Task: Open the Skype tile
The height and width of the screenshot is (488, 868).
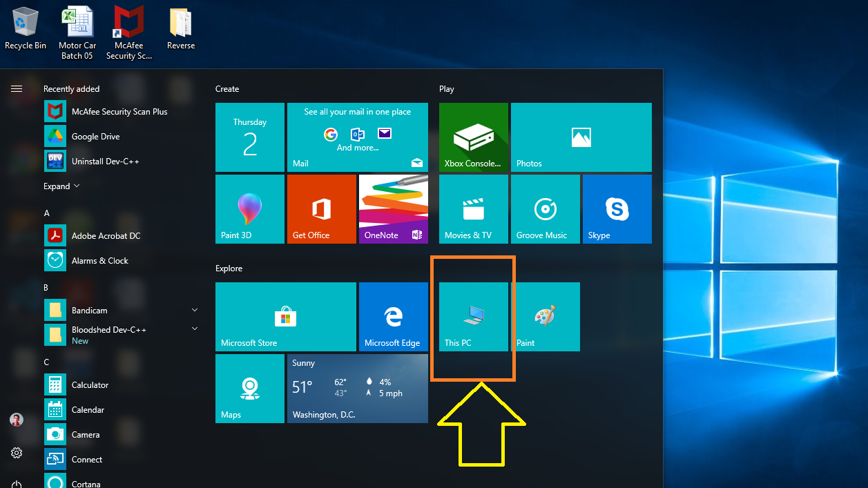Action: coord(617,209)
